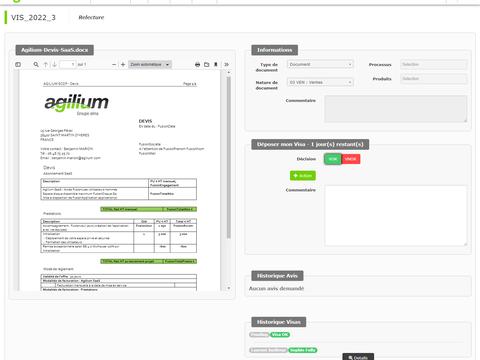The height and width of the screenshot is (360, 480).
Task: Choose the red VNOK decision
Action: coord(351,159)
